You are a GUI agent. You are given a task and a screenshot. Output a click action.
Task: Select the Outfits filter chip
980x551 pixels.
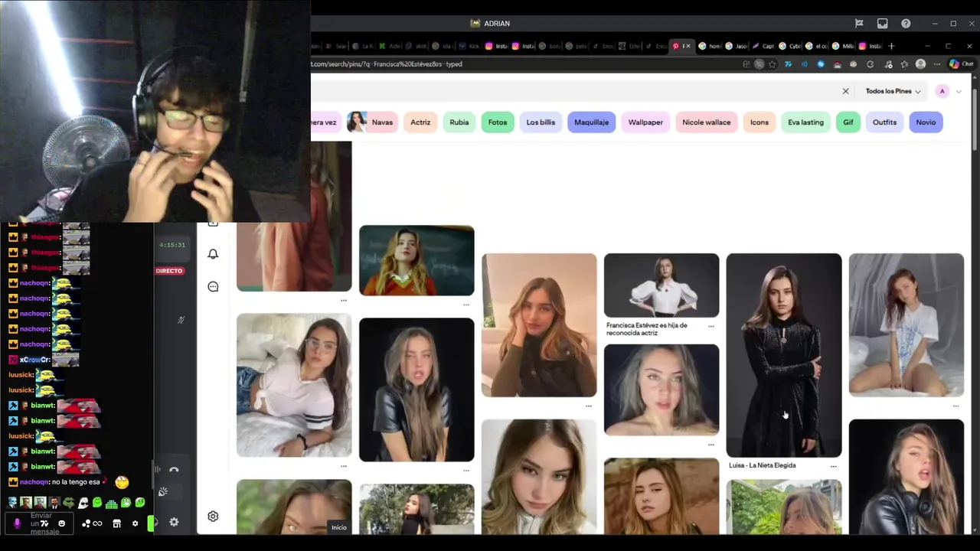pyautogui.click(x=884, y=122)
